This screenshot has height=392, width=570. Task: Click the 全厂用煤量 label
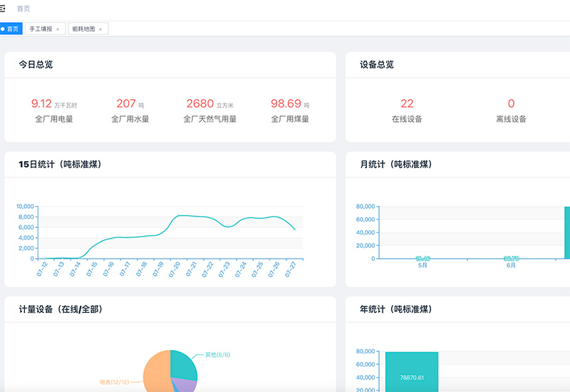pos(290,119)
